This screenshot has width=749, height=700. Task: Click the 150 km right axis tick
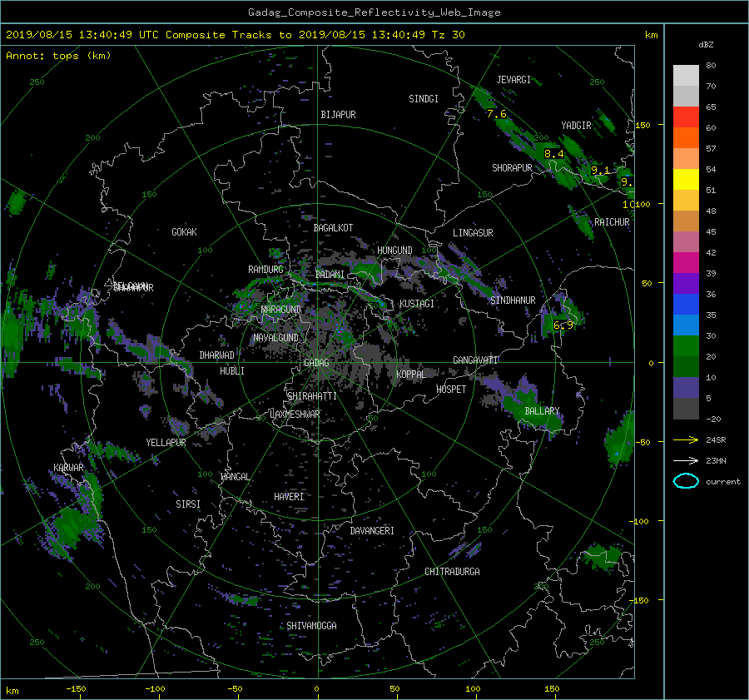pyautogui.click(x=642, y=125)
